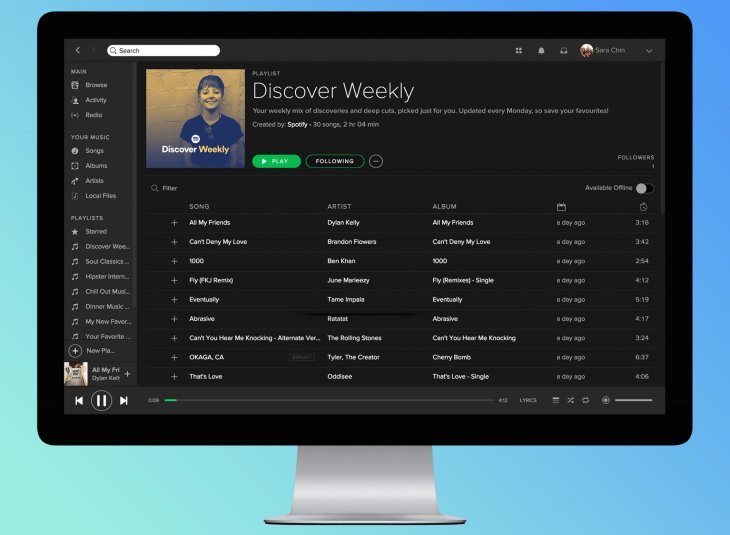The width and height of the screenshot is (730, 535).
Task: Open artist Tame Impala
Action: [346, 299]
